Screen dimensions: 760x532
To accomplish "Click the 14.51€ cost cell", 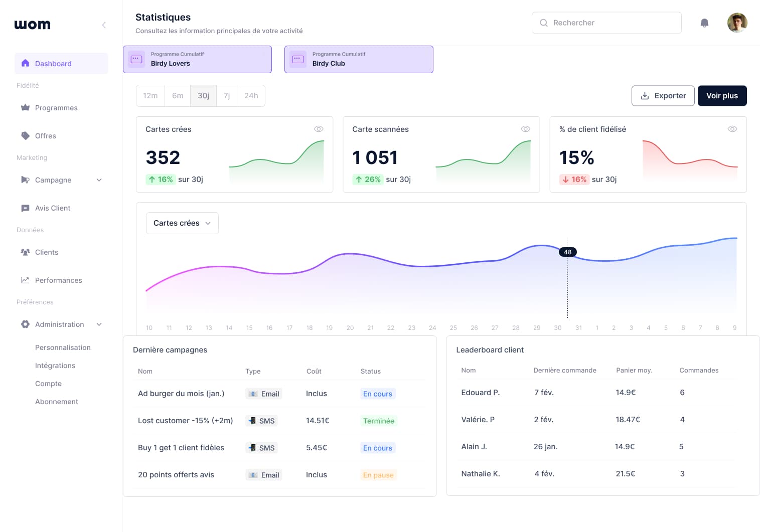I will click(x=318, y=421).
